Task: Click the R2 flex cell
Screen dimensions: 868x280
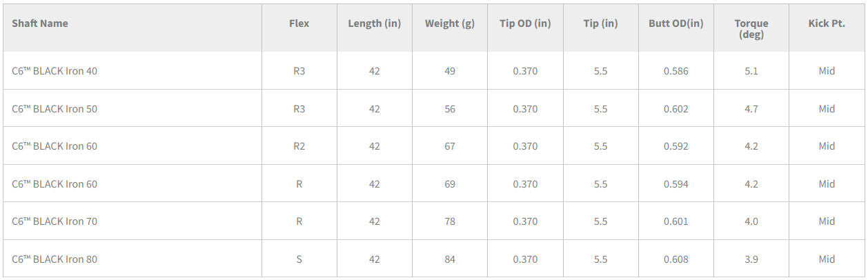Action: click(x=299, y=146)
